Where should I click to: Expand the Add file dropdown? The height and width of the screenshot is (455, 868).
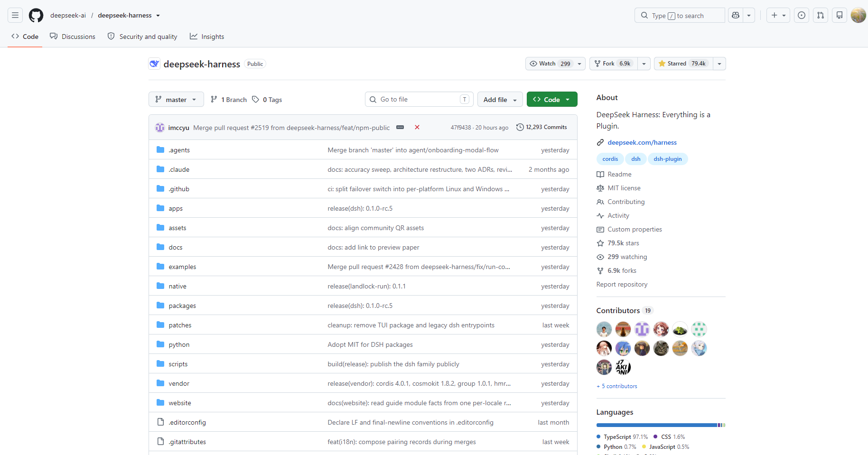(x=500, y=99)
